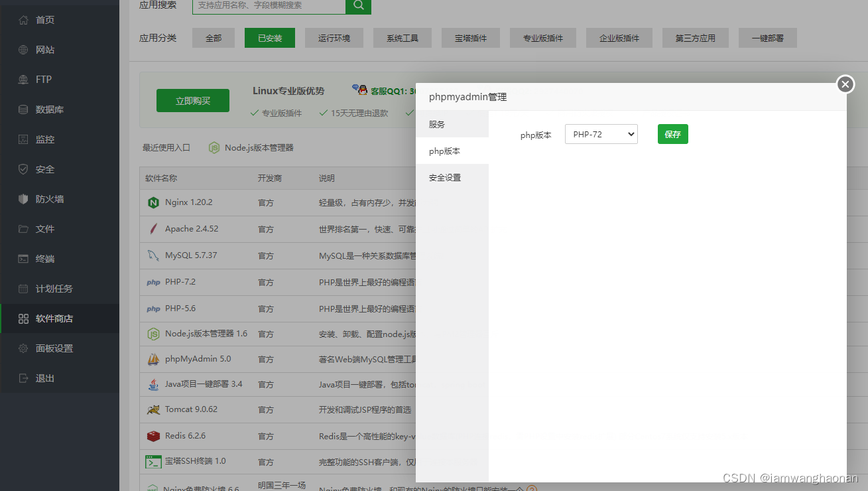Screen dimensions: 868x491
Task: Click the monitor icon for 监控
Action: coord(23,139)
